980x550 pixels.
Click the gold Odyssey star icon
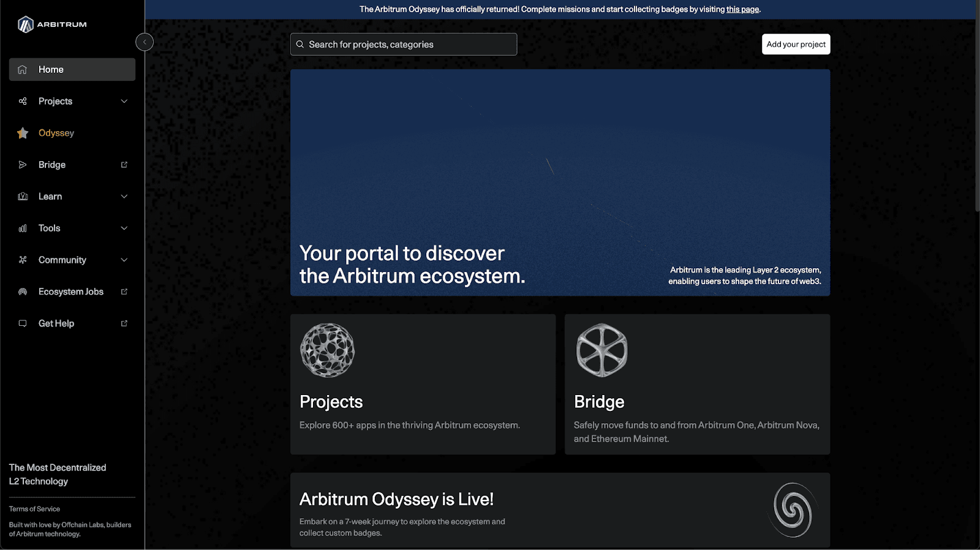[x=23, y=133]
